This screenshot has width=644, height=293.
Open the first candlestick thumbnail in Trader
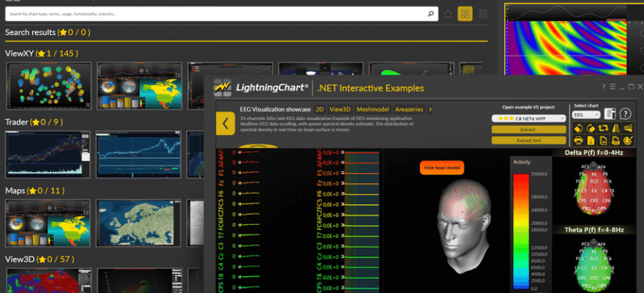pyautogui.click(x=48, y=155)
